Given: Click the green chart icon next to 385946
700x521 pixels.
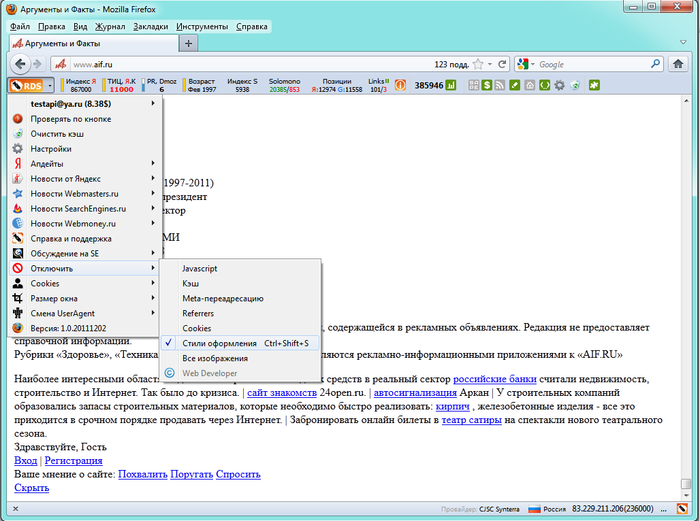Looking at the screenshot, I should [451, 85].
